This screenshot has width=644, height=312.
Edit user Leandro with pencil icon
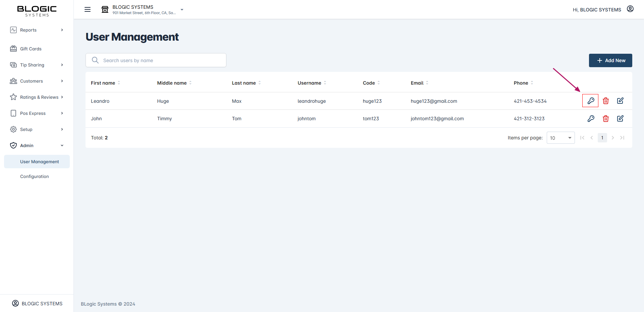(620, 101)
